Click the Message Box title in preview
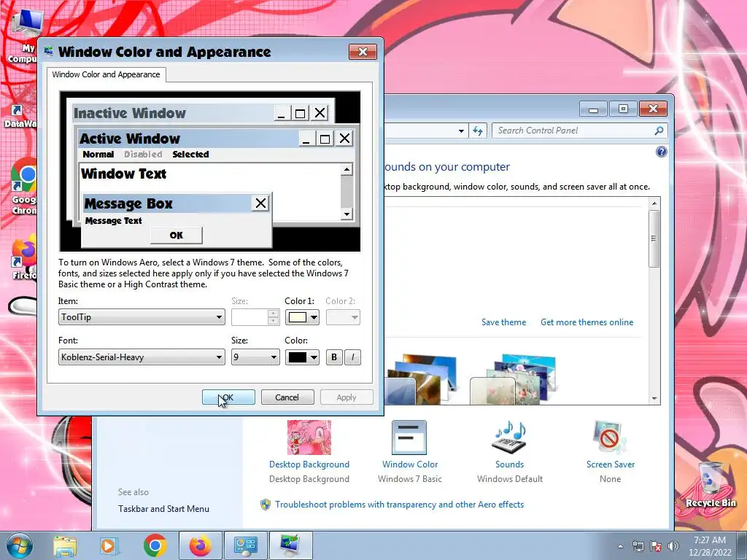Viewport: 747px width, 560px height. pos(128,204)
